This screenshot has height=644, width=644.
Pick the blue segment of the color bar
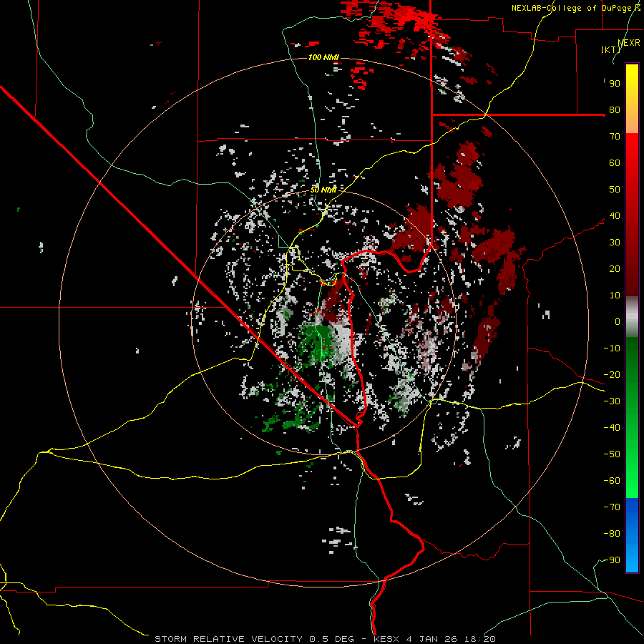click(632, 535)
